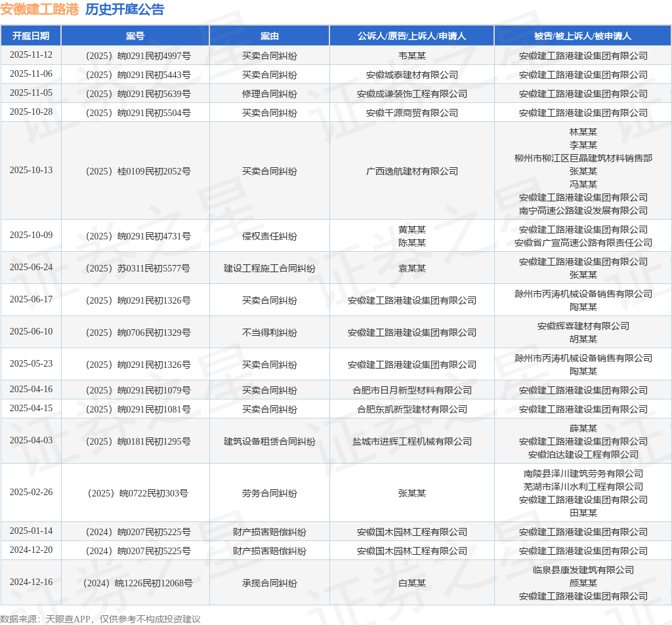Click defendant 安徽泊达建设工程有限公司

point(583,454)
